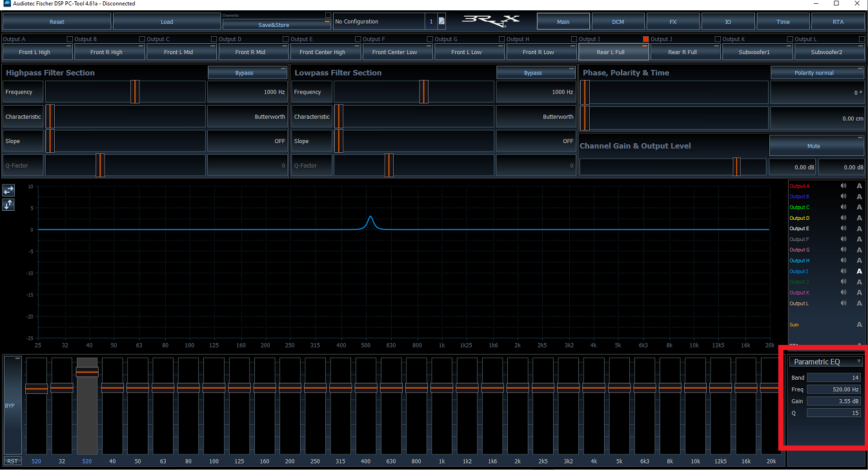This screenshot has height=470, width=868.
Task: Click the highlighted 'A' icon for Output I
Action: tap(859, 271)
